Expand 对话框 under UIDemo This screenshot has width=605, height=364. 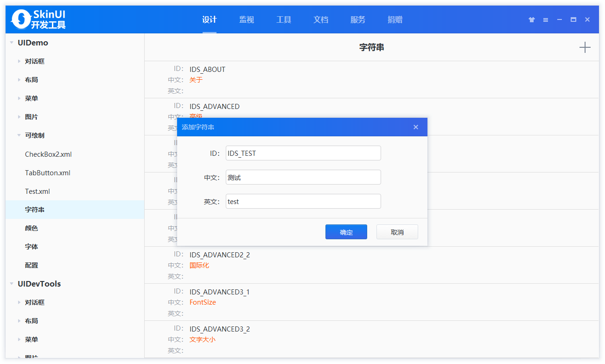(x=19, y=61)
